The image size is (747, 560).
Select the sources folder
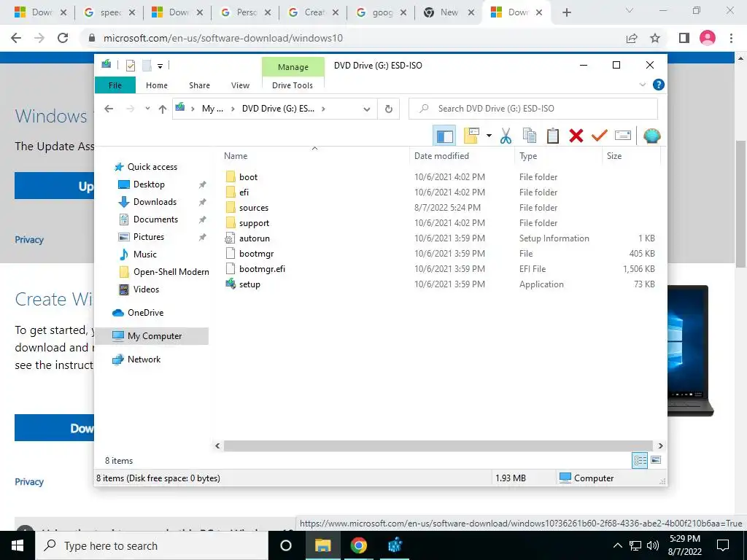tap(253, 208)
